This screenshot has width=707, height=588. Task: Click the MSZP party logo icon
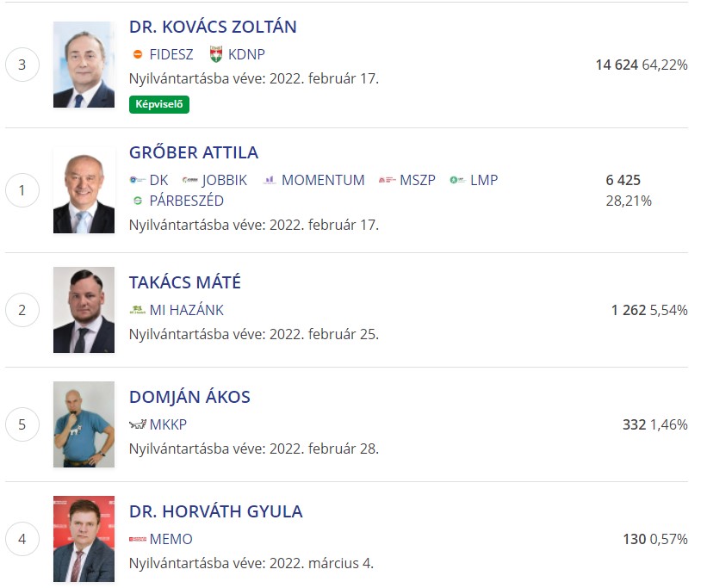(x=387, y=180)
